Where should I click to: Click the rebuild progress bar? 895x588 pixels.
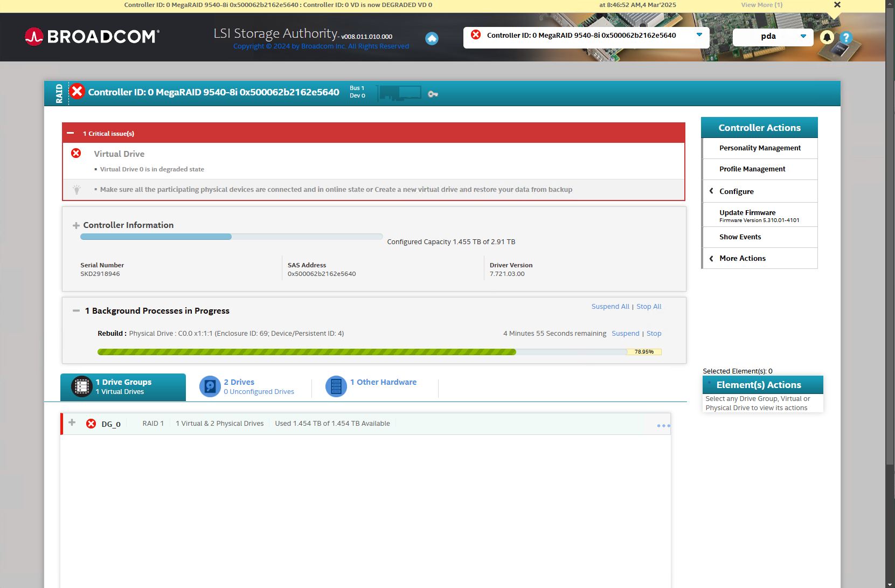tap(379, 352)
